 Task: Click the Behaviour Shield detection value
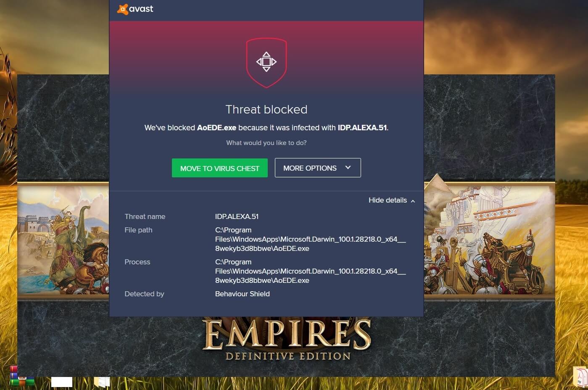pos(243,294)
